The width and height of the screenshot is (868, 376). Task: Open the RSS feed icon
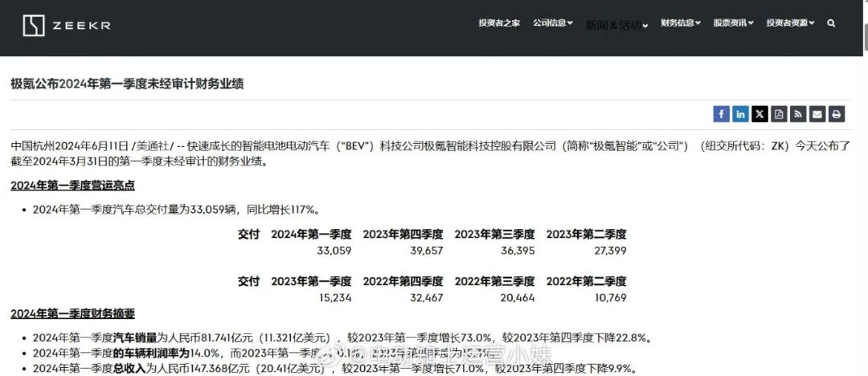point(798,114)
